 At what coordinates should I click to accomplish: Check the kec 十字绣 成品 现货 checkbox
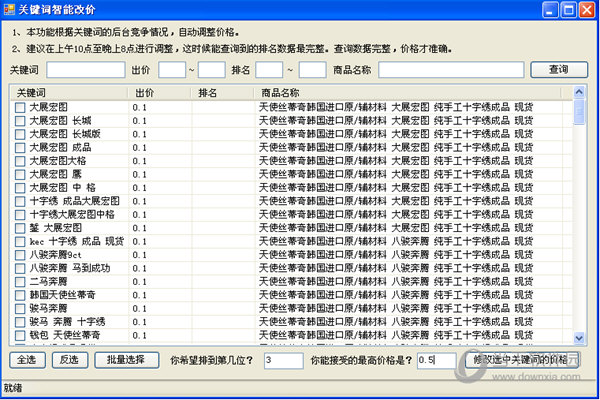click(20, 242)
